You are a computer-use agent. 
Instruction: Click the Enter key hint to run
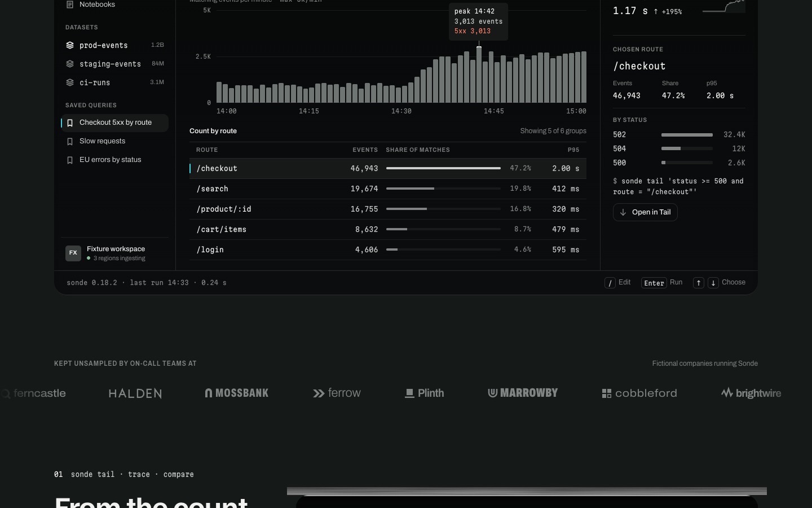click(x=654, y=283)
